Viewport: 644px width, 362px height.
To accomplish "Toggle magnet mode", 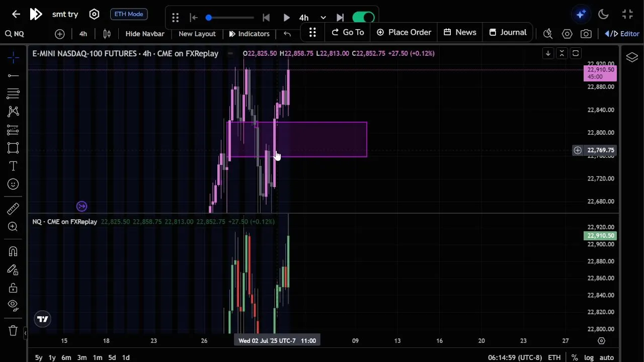I will click(14, 251).
